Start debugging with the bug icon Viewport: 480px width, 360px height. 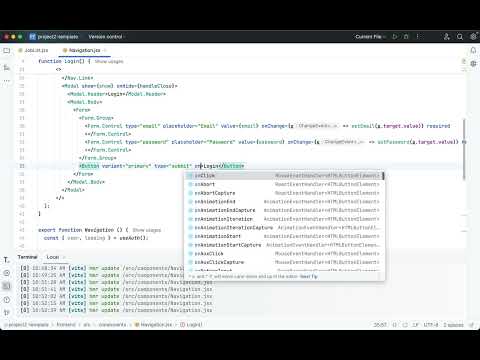coord(406,37)
